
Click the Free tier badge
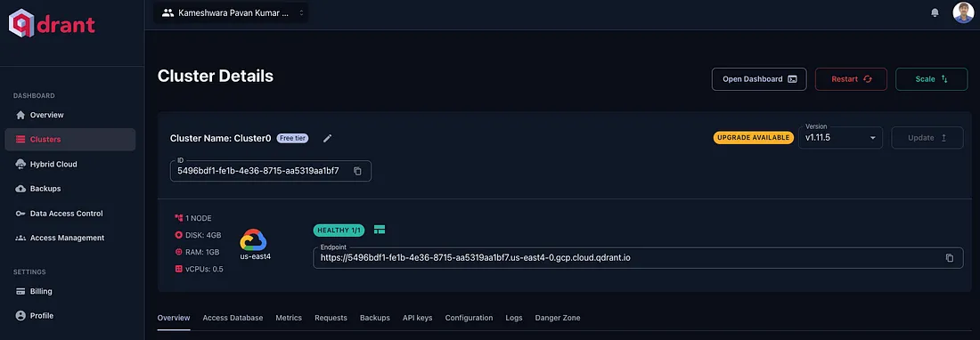point(292,138)
